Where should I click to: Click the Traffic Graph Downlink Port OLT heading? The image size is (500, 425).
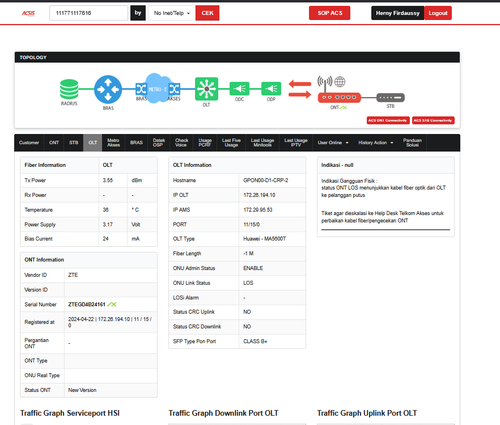[x=224, y=413]
